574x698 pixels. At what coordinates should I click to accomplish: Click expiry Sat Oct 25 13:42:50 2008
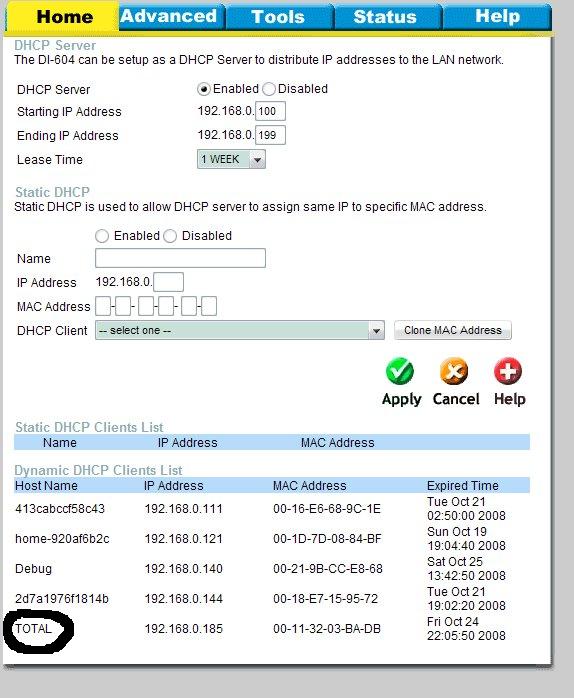(466, 569)
